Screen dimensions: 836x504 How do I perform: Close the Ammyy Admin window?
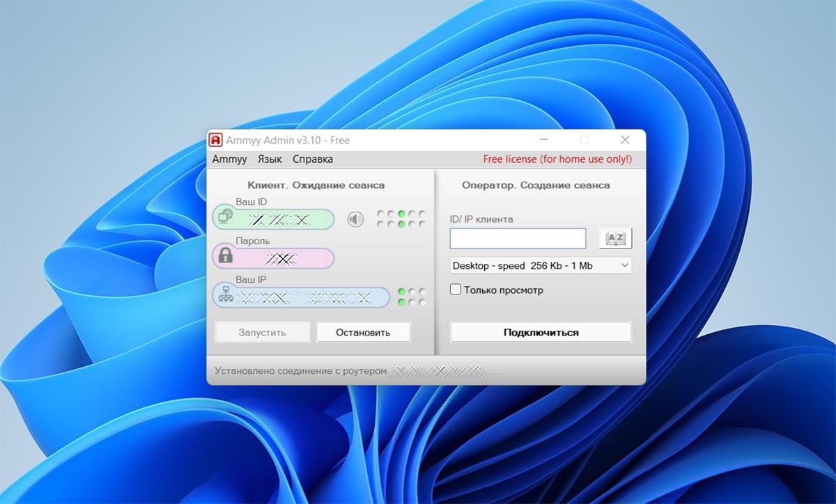[625, 140]
